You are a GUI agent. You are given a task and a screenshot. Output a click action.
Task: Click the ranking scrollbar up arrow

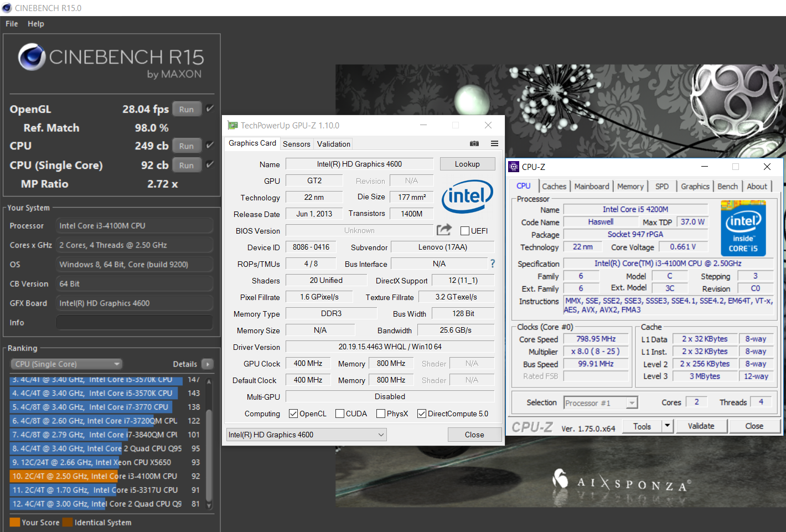point(209,381)
